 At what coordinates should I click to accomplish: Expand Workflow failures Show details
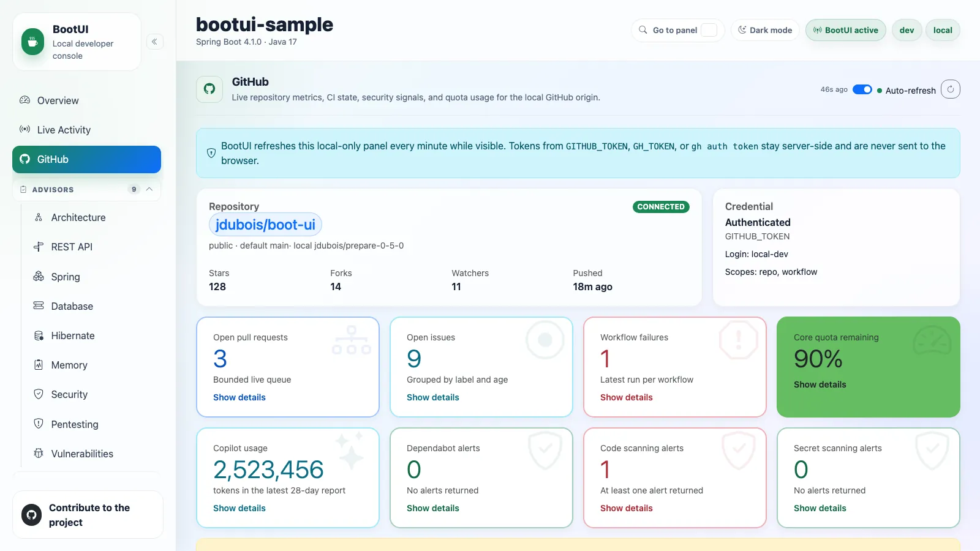(627, 397)
